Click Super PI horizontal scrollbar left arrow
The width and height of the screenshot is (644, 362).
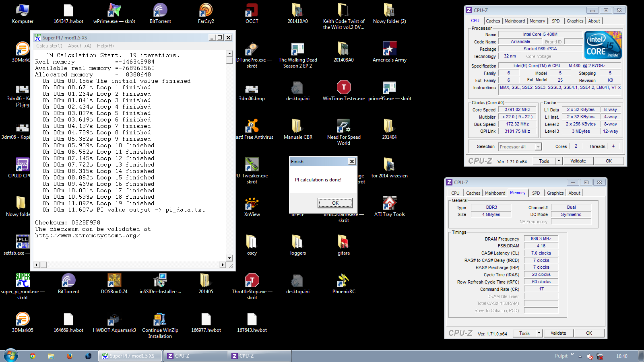[37, 265]
